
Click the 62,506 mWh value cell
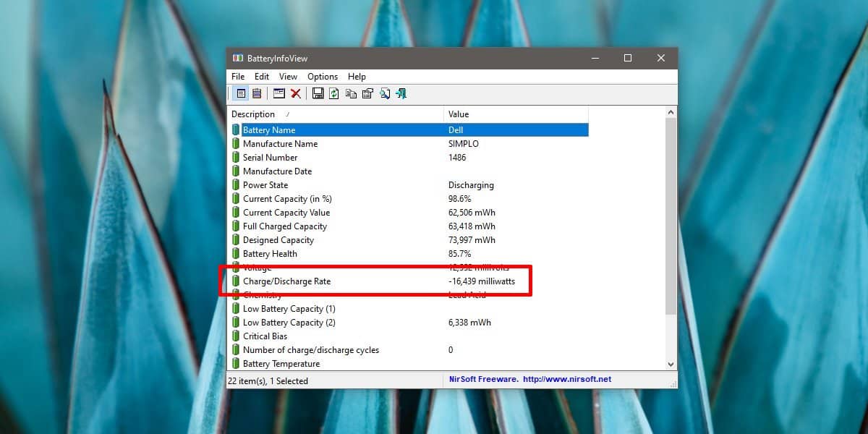[472, 213]
